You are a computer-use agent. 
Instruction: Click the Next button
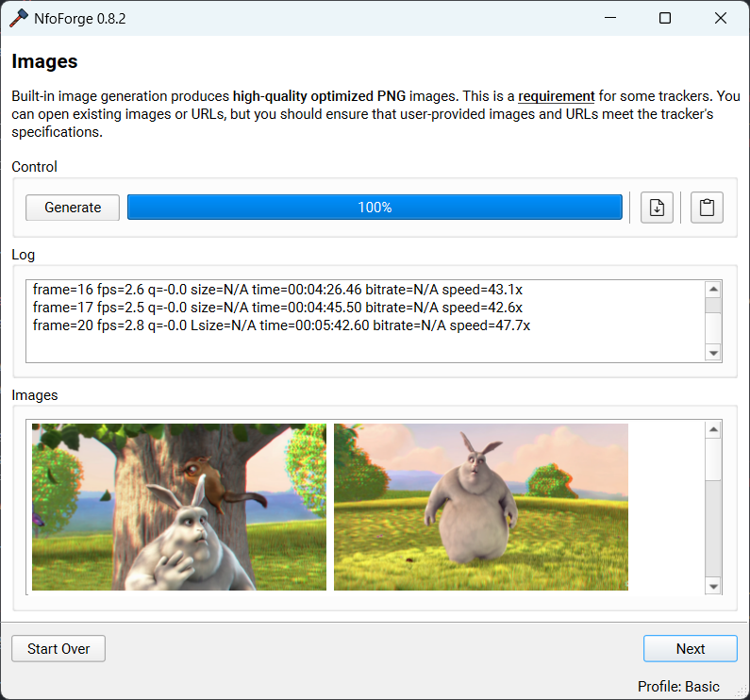coord(691,648)
